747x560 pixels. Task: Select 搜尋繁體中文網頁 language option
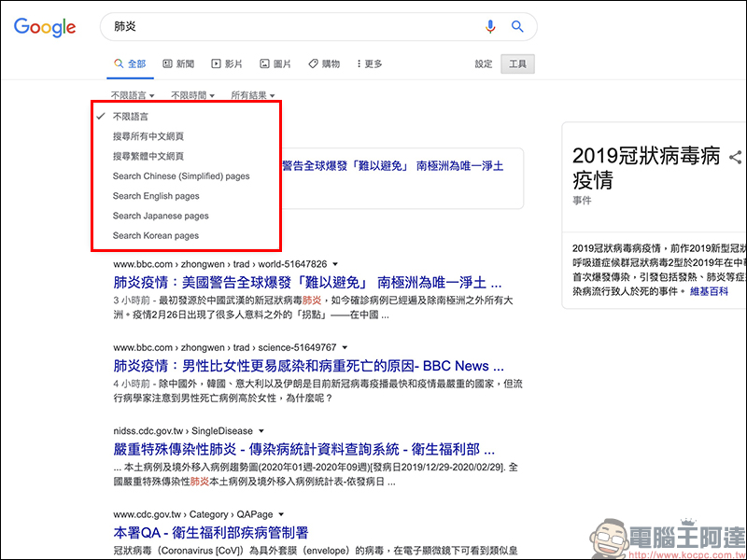click(148, 156)
